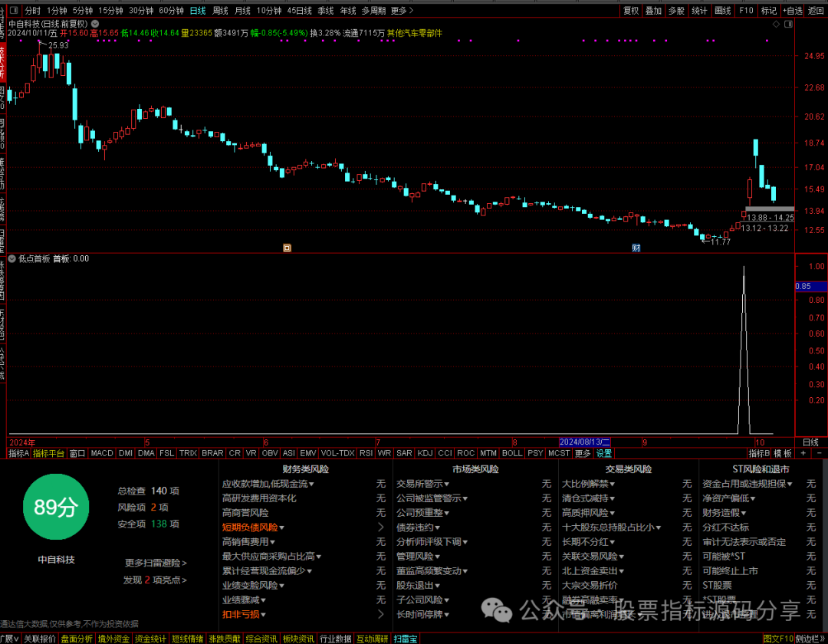The image size is (828, 644).
Task: Add stock via +自选 button
Action: tap(792, 11)
